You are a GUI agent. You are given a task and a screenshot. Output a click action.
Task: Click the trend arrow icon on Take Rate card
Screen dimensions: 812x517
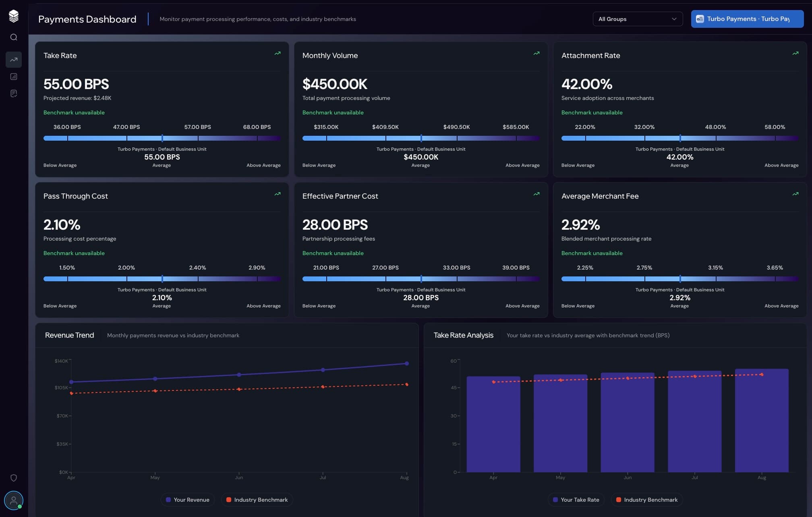click(x=277, y=53)
